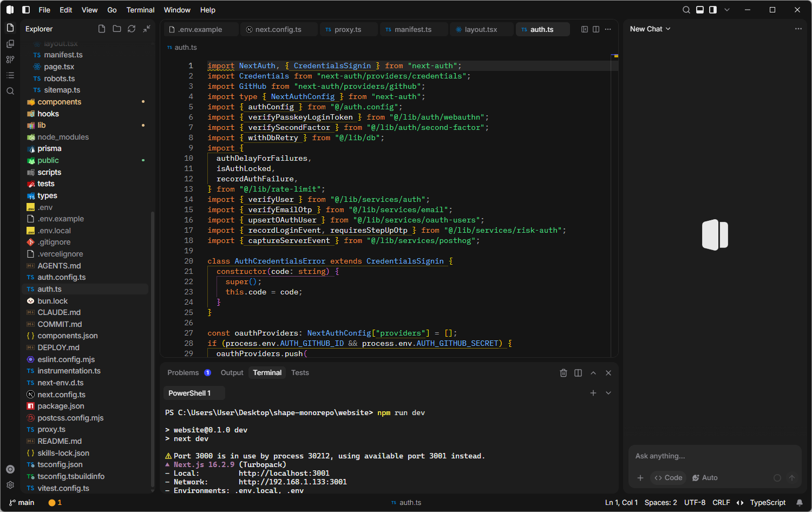Open the Edit menu

click(66, 10)
